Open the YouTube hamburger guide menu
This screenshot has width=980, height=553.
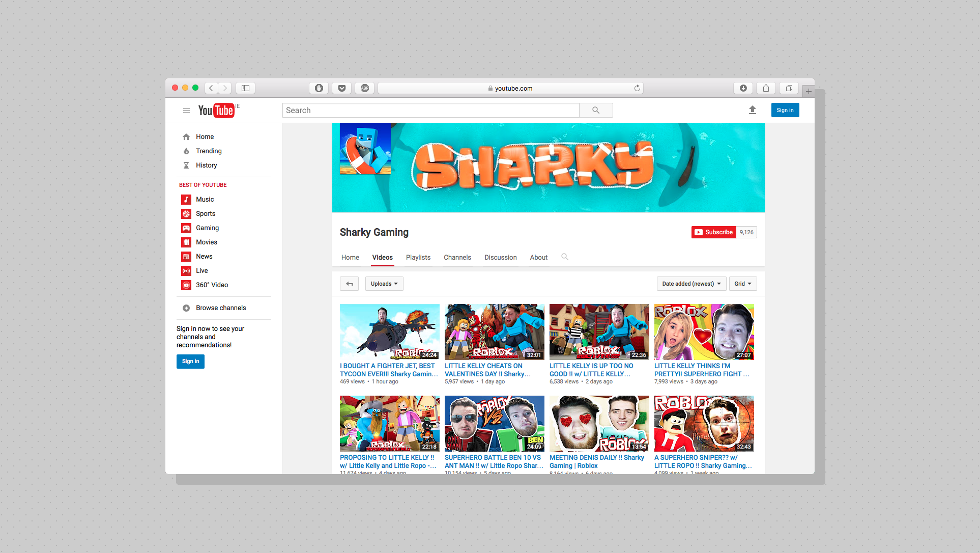186,110
